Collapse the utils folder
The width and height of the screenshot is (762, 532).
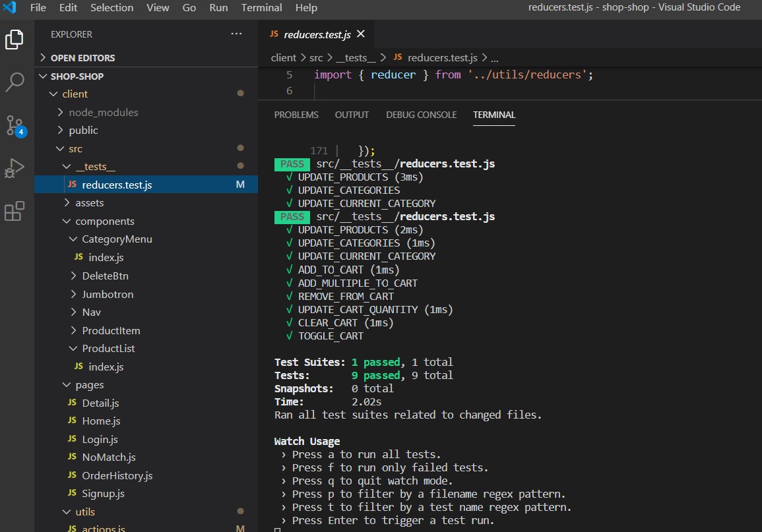click(x=67, y=512)
